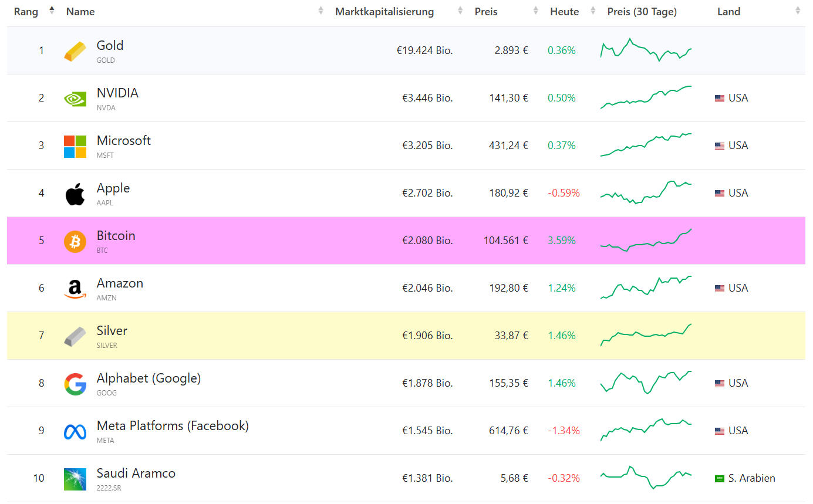Click Saudi Aramco's 30-day price chart
The width and height of the screenshot is (813, 504).
(x=646, y=478)
